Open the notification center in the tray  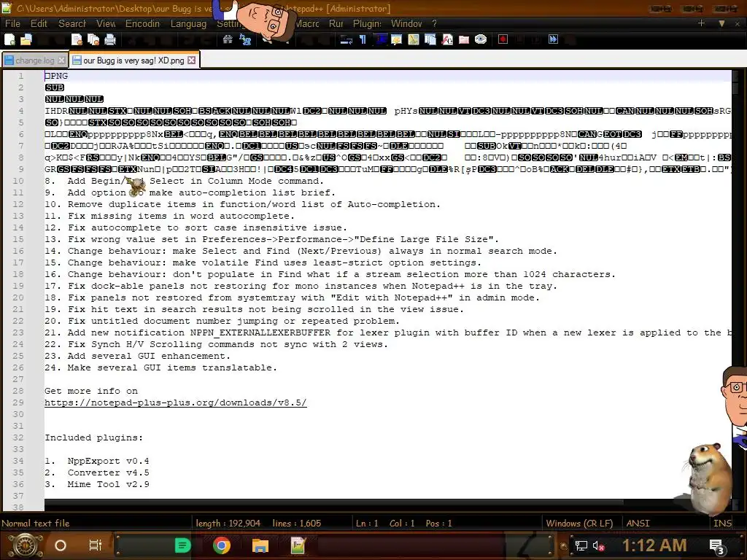pyautogui.click(x=717, y=547)
